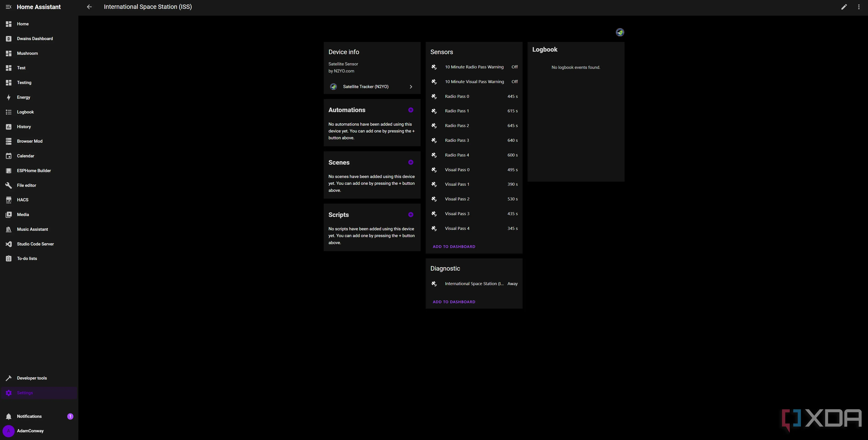Image resolution: width=868 pixels, height=440 pixels.
Task: Click the HACS store icon
Action: tap(9, 200)
